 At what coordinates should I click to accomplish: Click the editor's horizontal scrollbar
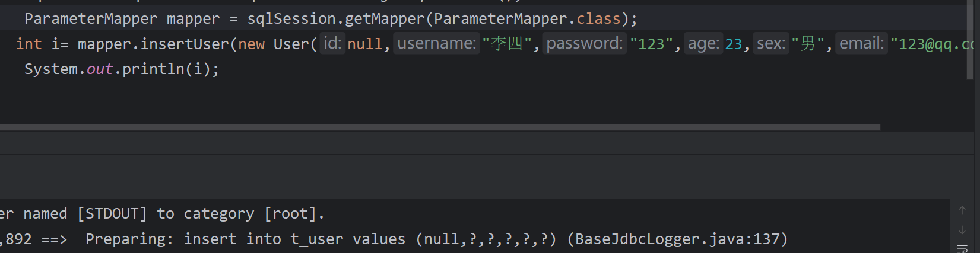coord(439,127)
